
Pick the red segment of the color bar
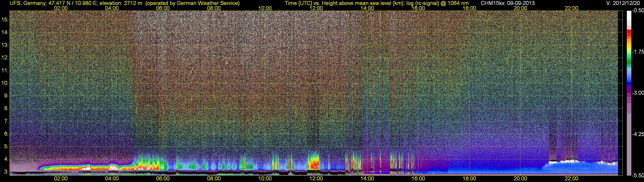[629, 34]
